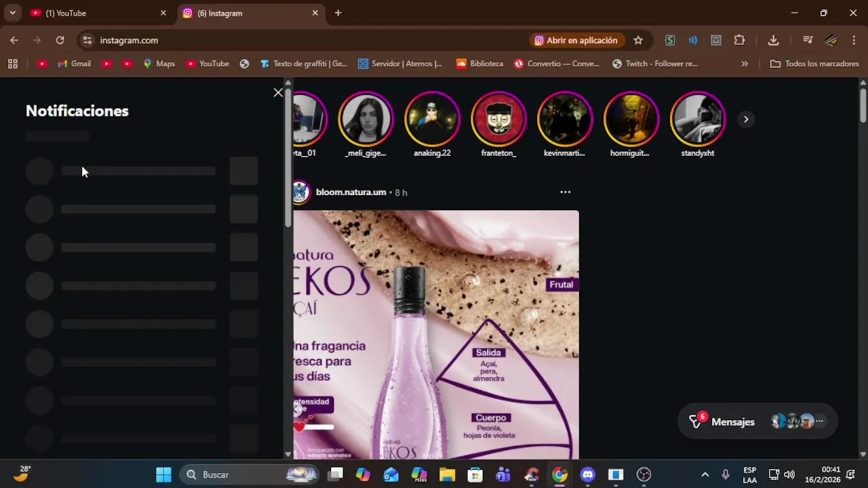This screenshot has width=868, height=488.
Task: Open the bloom.natura.um profile picture
Action: pos(302,192)
